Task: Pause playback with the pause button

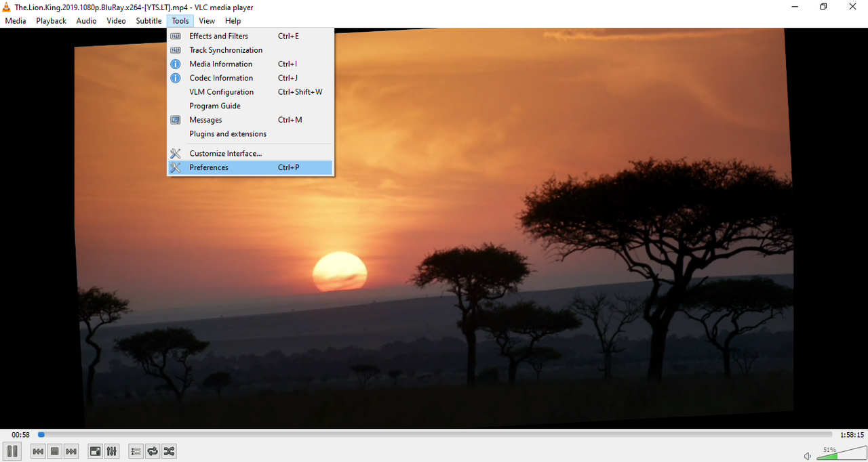Action: (12, 451)
